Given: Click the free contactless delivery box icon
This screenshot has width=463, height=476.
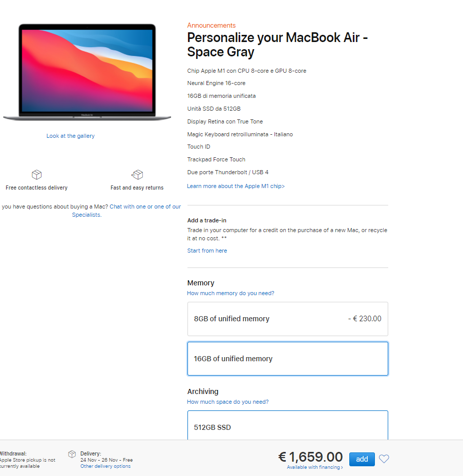Looking at the screenshot, I should tap(37, 175).
